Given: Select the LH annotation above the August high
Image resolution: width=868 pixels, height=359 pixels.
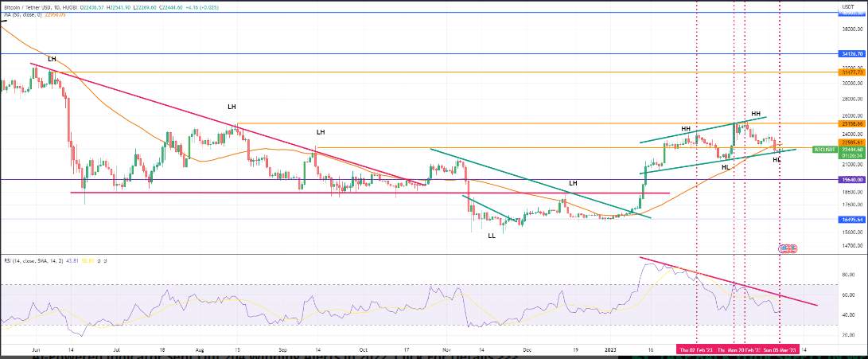Looking at the screenshot, I should [x=232, y=107].
